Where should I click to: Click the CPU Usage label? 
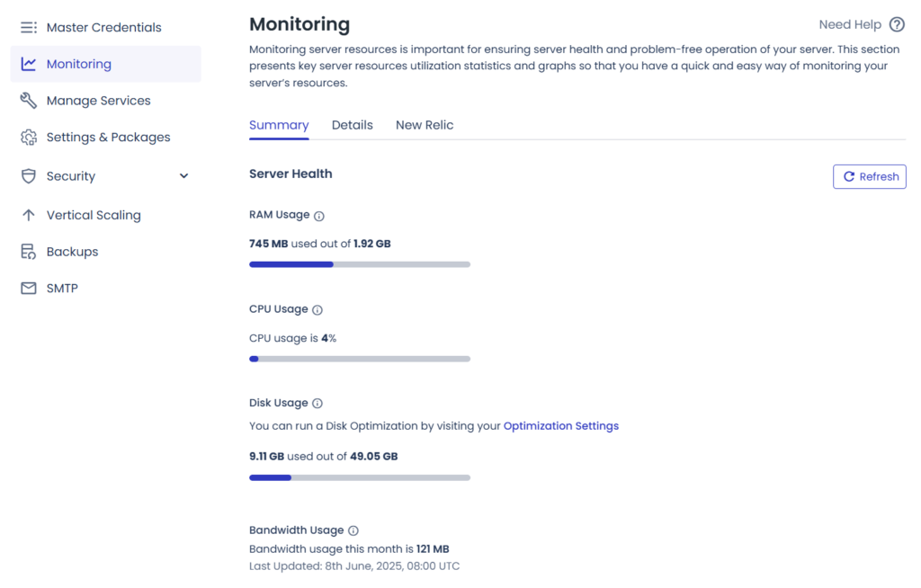tap(279, 309)
